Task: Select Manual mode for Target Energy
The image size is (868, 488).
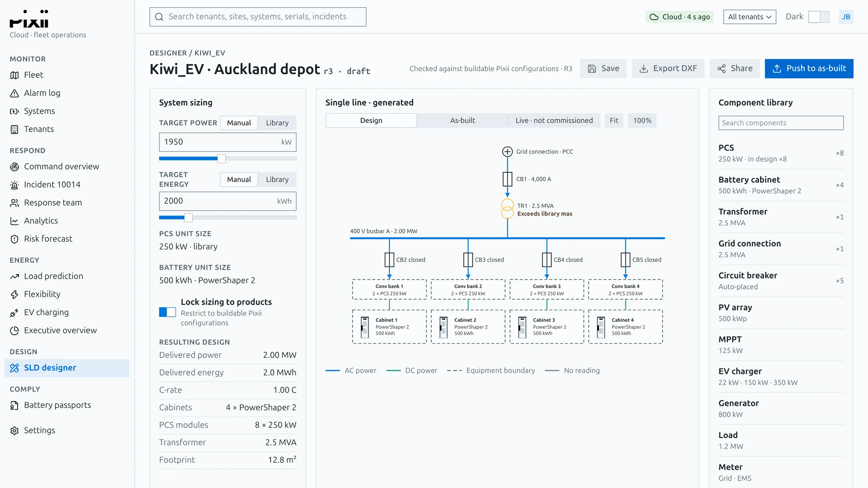Action: 239,179
